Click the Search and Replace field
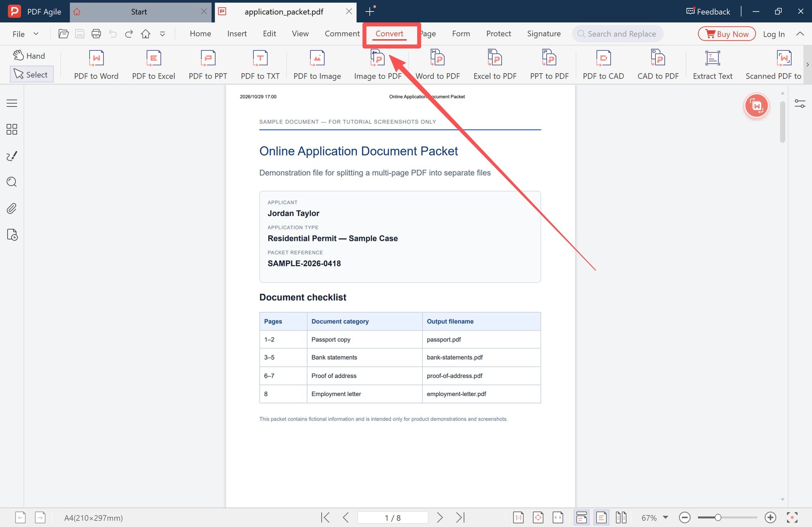The width and height of the screenshot is (812, 527). point(617,34)
